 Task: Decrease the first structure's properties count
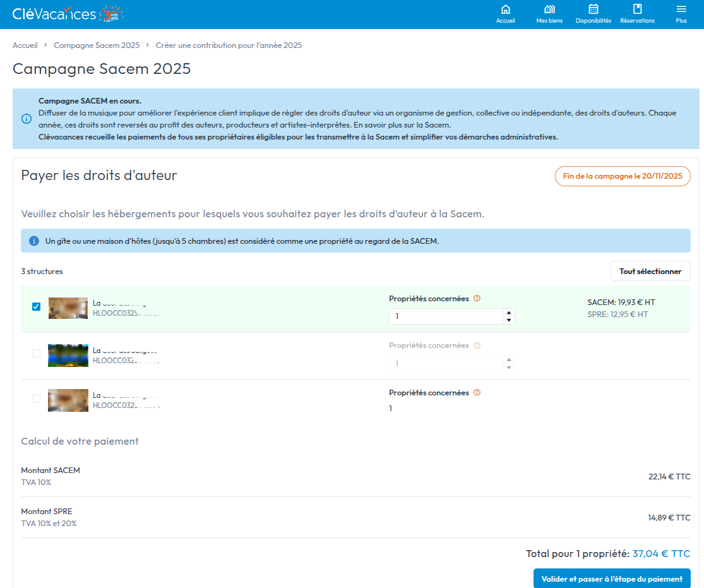pyautogui.click(x=509, y=320)
